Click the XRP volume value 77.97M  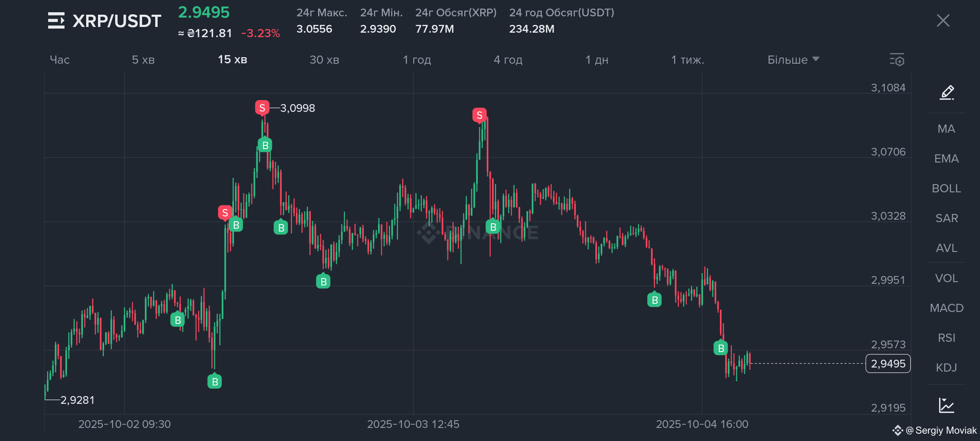pos(434,29)
